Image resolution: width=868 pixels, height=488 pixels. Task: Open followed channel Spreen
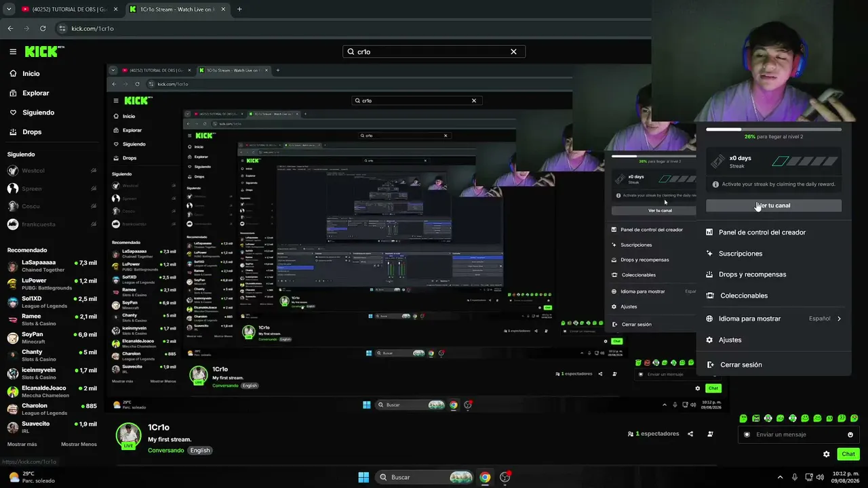click(x=52, y=188)
